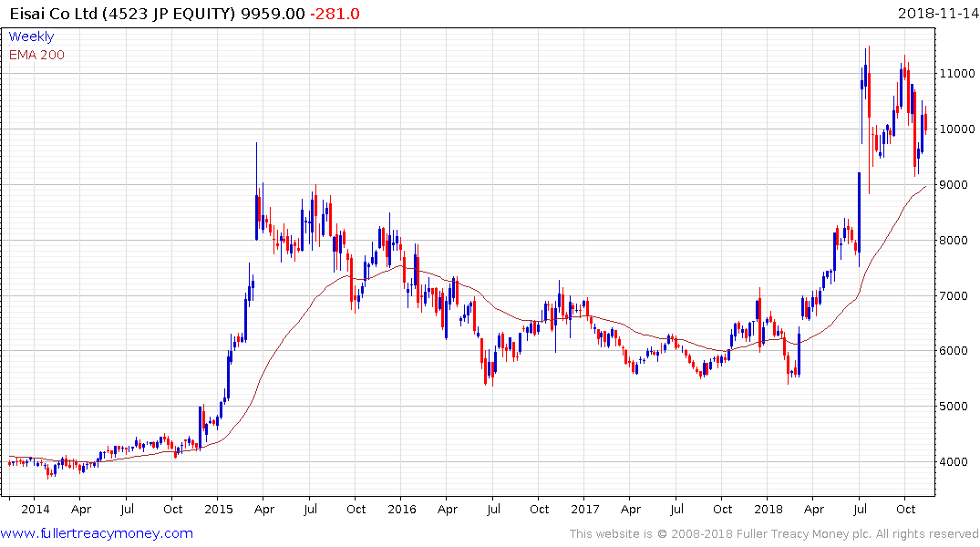Click the 10000 price axis label
Screen dimensions: 980x547
[x=957, y=129]
